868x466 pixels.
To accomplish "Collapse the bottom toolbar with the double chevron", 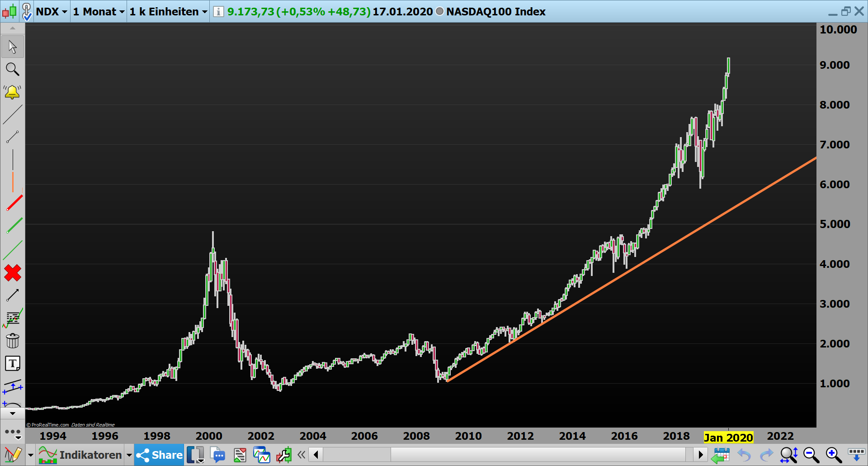I will coord(302,455).
